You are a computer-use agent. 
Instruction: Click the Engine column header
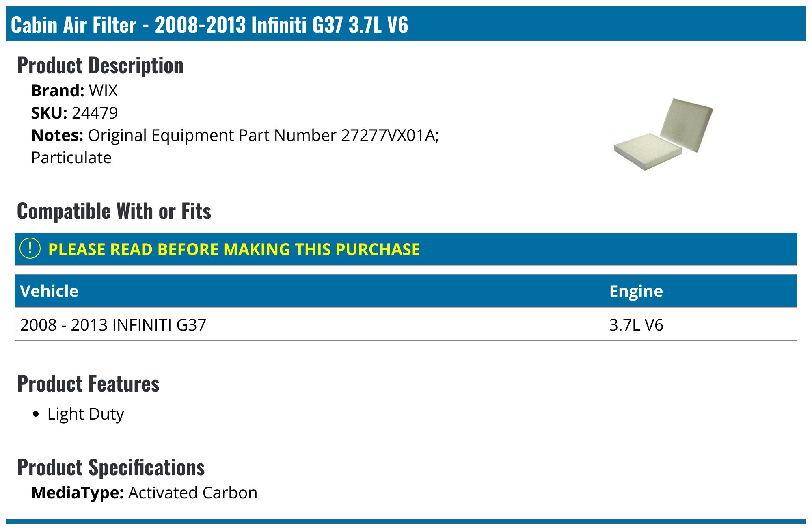pyautogui.click(x=636, y=291)
